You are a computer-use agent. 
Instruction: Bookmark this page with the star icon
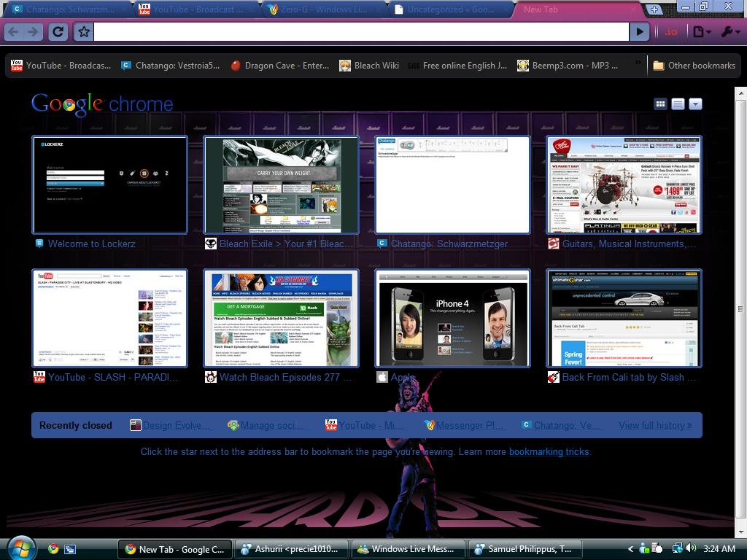click(x=84, y=32)
